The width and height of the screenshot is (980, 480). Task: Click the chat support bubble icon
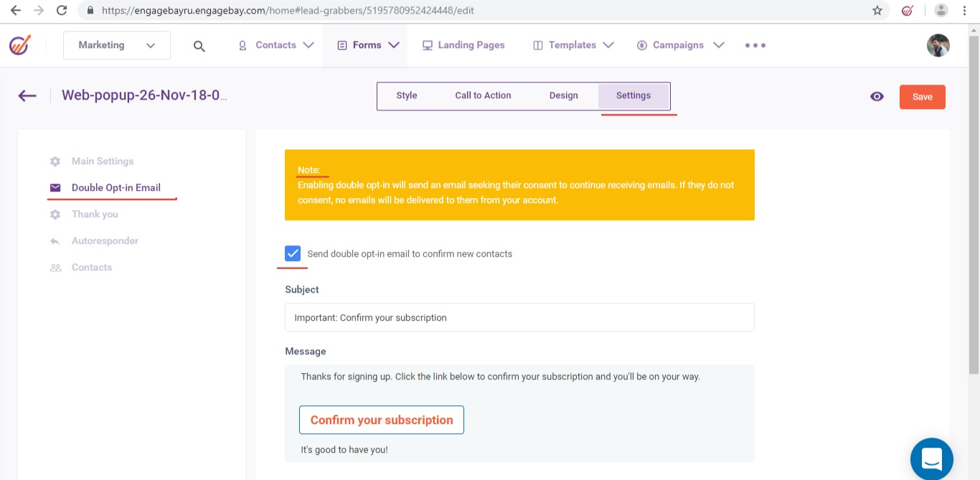click(931, 458)
